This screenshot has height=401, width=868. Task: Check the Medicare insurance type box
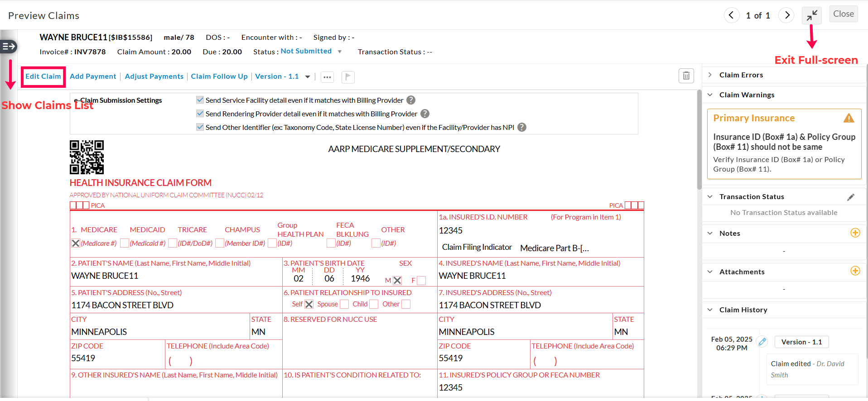click(x=76, y=243)
